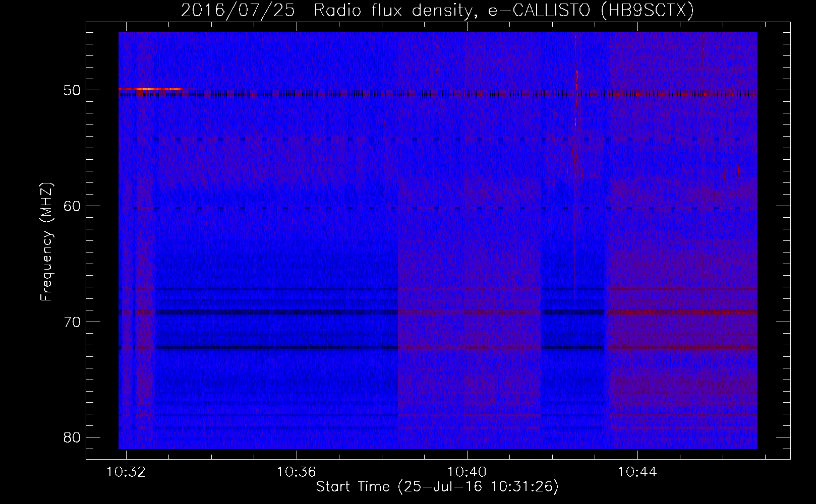Click the 10:44 time tick label
The height and width of the screenshot is (504, 816).
[x=637, y=472]
